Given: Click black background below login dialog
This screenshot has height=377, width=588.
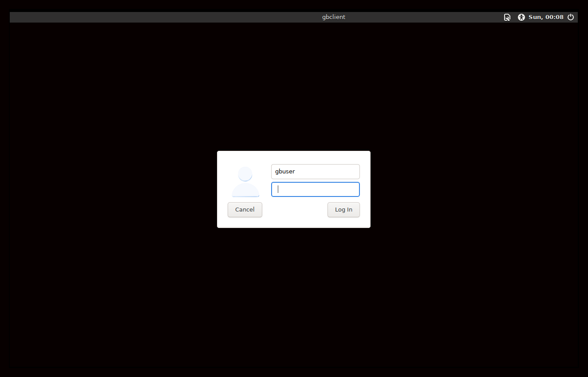Looking at the screenshot, I should pyautogui.click(x=294, y=302).
